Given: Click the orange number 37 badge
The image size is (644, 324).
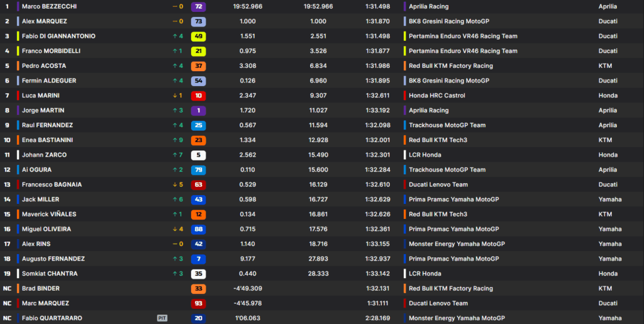Looking at the screenshot, I should tap(198, 66).
